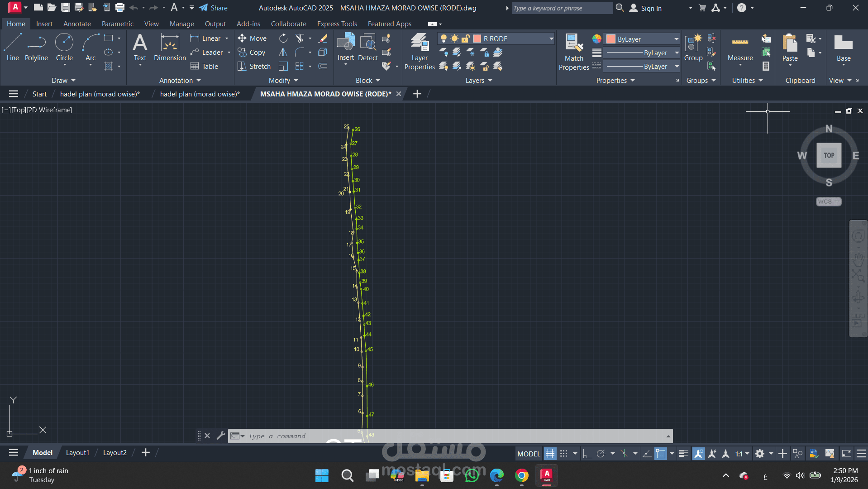
Task: Toggle ortho mode in status bar
Action: [x=587, y=453]
